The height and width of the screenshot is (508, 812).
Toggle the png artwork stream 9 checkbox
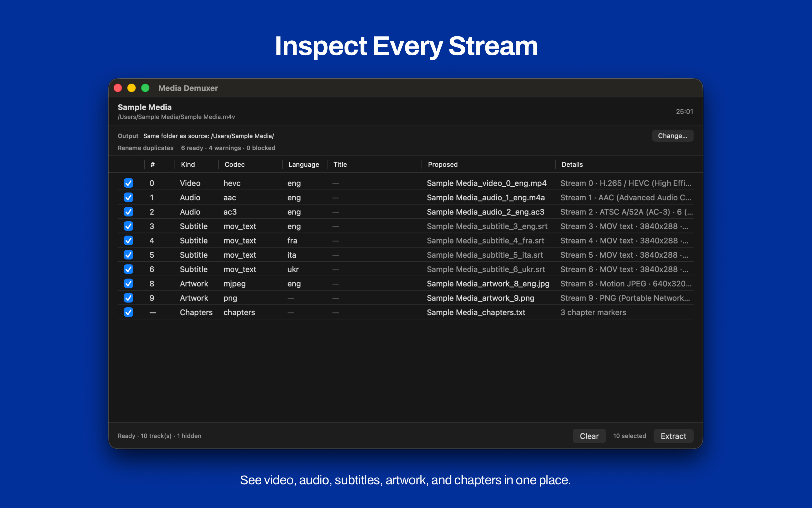(129, 298)
